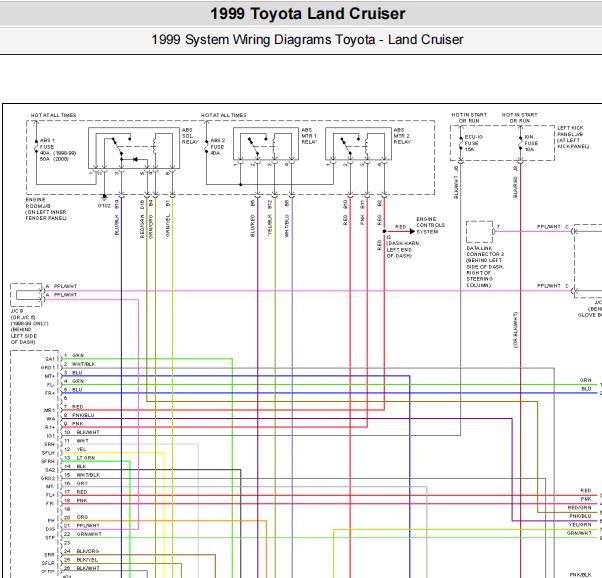Select pin '21 PPL/WHT' on the connector
Image resolution: width=602 pixels, height=578 pixels.
82,526
